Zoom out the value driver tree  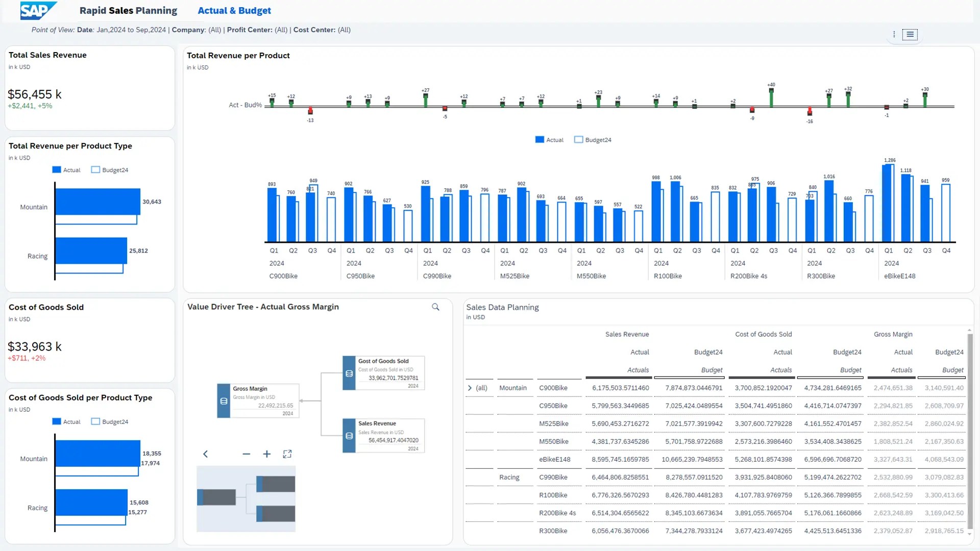click(247, 454)
